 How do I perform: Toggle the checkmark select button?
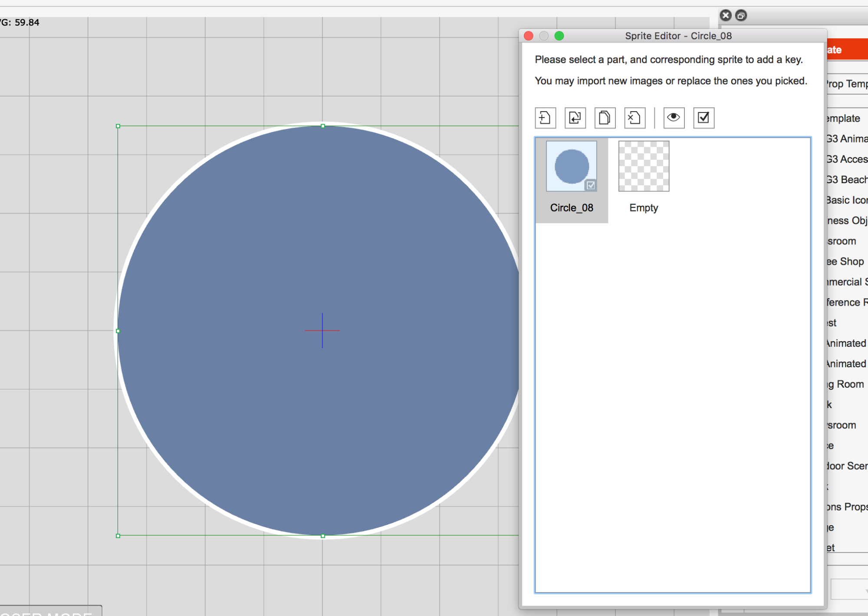(x=704, y=118)
